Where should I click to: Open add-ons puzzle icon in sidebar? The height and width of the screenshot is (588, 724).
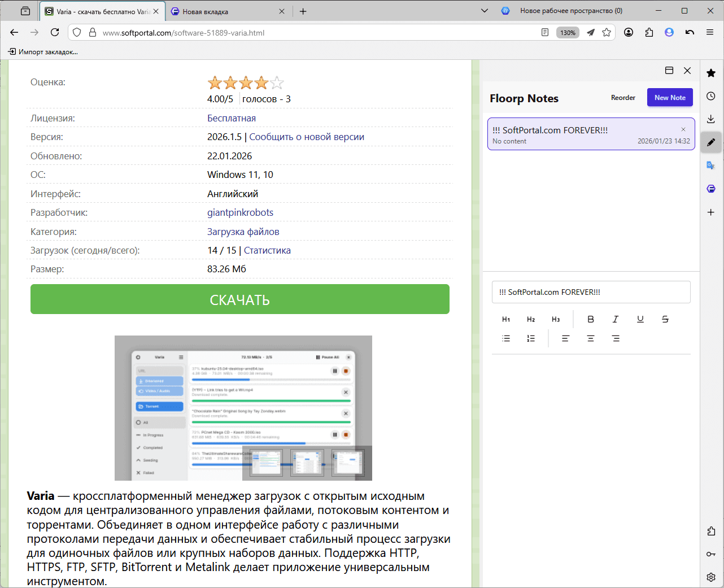coord(711,531)
